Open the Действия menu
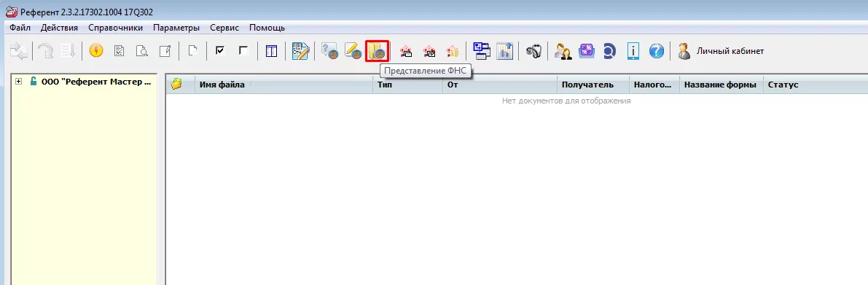This screenshot has height=285, width=868. 59,28
